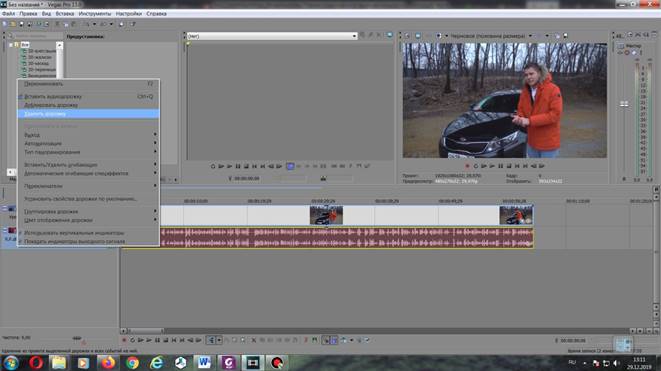Image resolution: width=661 pixels, height=371 pixels.
Task: Toggle Use vertical meters option
Action: click(x=88, y=233)
